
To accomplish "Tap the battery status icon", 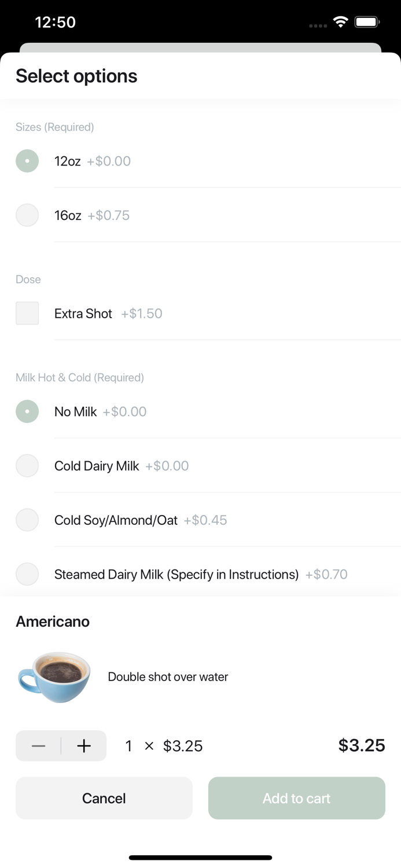I will pyautogui.click(x=367, y=23).
